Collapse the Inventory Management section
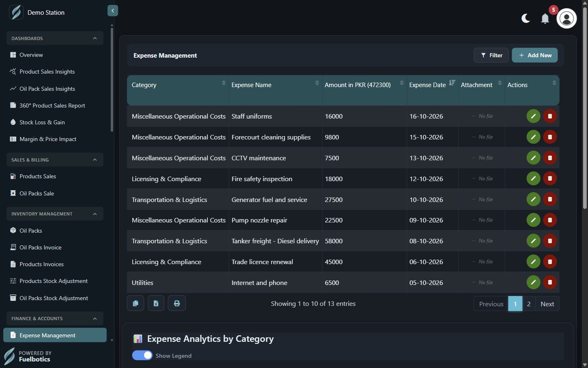The image size is (588, 368). [55, 214]
